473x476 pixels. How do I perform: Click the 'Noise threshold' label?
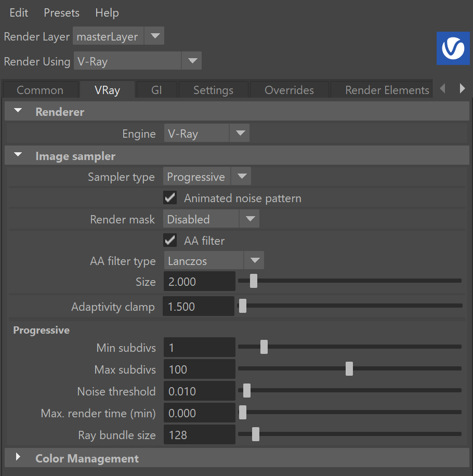116,391
